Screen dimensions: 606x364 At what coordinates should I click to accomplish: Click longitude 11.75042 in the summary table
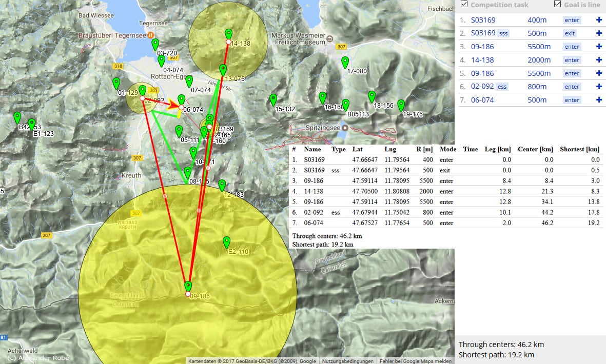coord(397,212)
